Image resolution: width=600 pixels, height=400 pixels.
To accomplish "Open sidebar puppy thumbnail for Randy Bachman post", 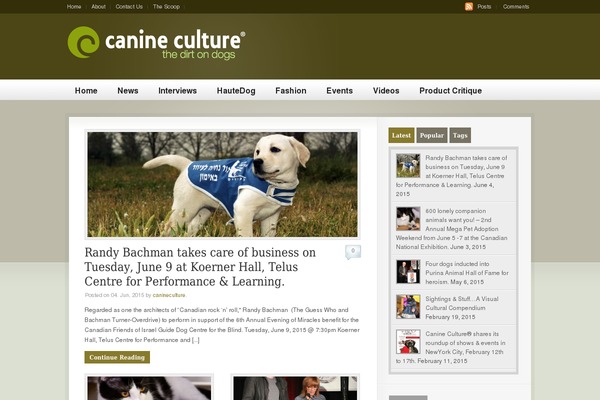I will 408,165.
